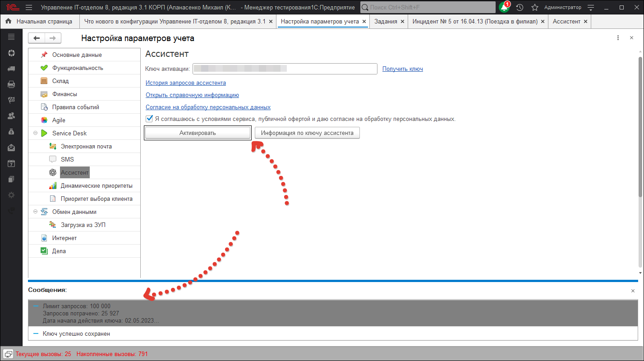Open the history clock icon
Viewport: 644px width, 361px height.
pos(520,8)
